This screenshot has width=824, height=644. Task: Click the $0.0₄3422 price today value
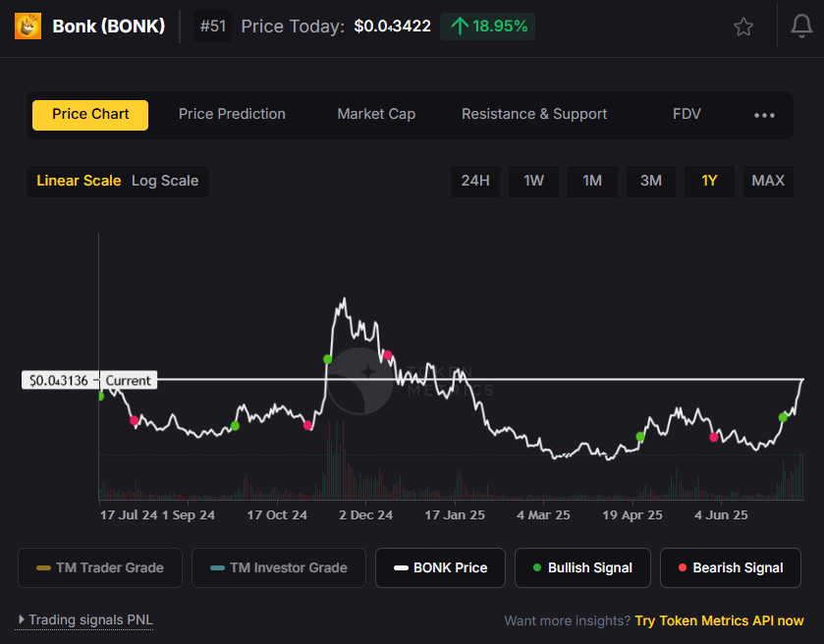pyautogui.click(x=393, y=27)
